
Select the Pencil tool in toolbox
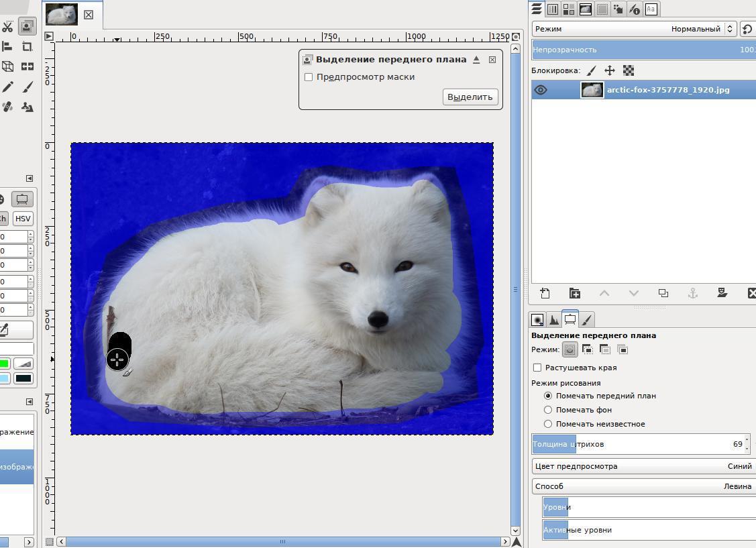point(7,87)
